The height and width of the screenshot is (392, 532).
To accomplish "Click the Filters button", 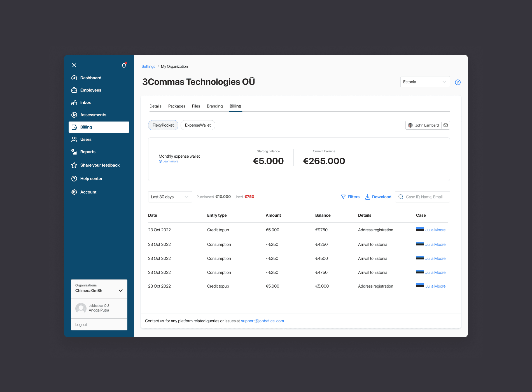I will pos(350,197).
